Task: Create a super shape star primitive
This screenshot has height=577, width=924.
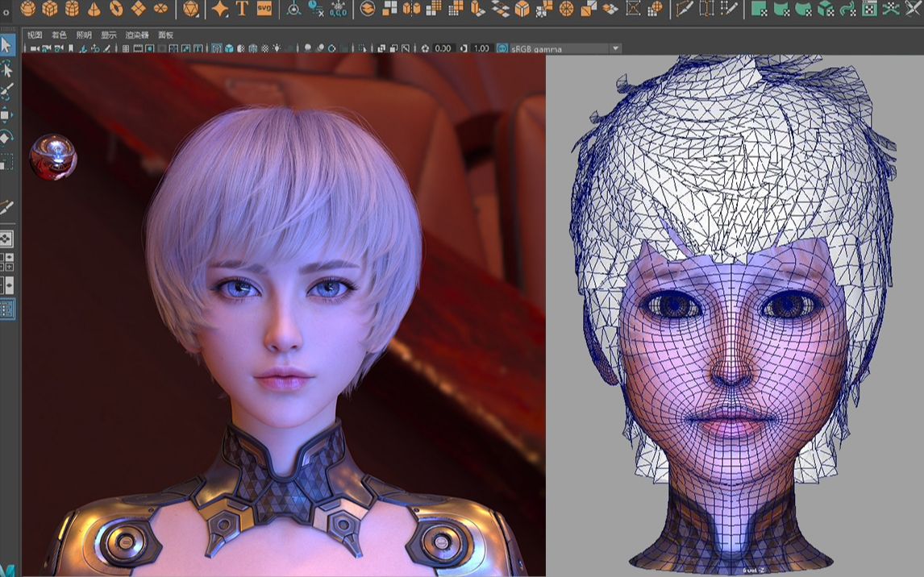Action: coord(220,8)
